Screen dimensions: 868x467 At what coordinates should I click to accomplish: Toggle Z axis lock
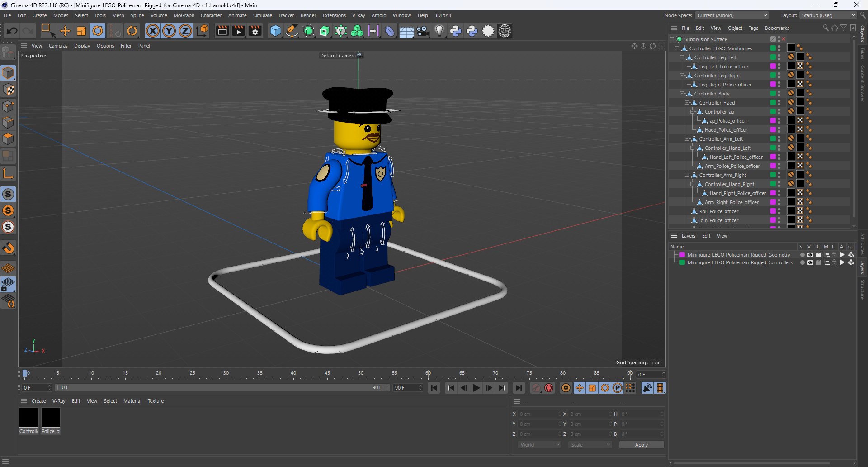click(x=185, y=31)
